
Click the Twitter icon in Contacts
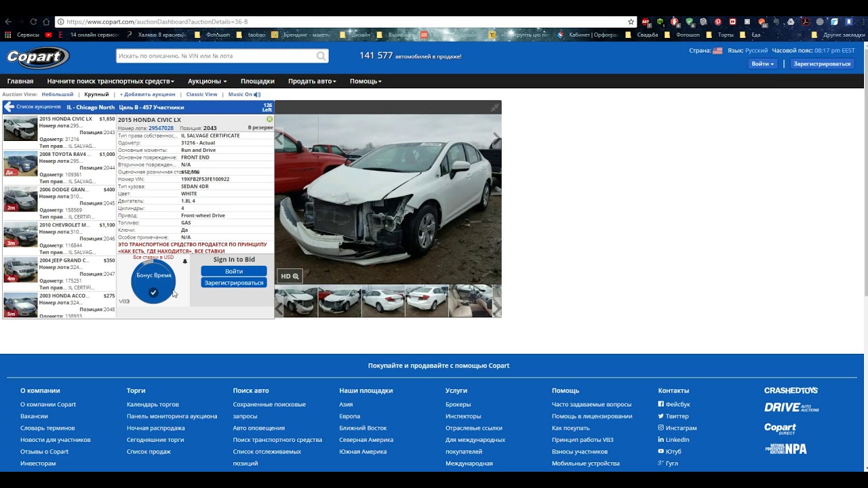tap(661, 416)
